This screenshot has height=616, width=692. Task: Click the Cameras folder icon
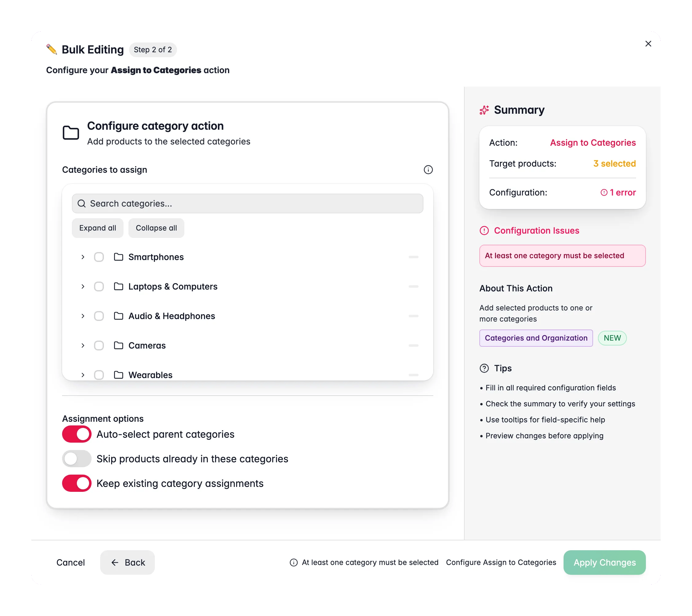119,346
